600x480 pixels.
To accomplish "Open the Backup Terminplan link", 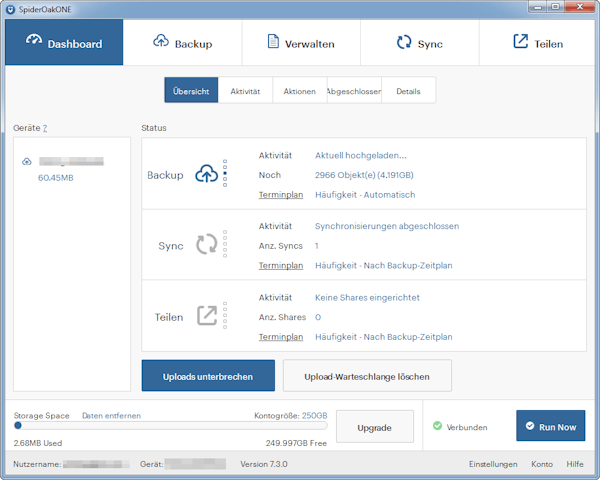I will tap(281, 194).
